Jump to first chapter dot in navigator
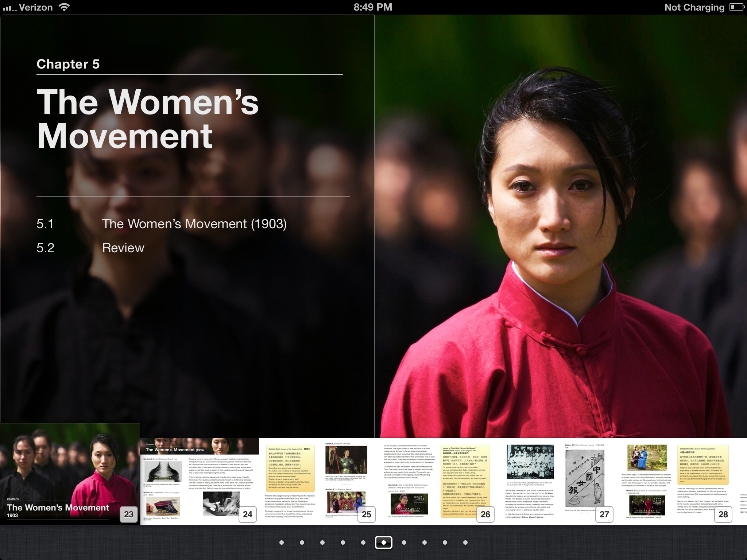Screen dimensions: 747x560 (282, 542)
